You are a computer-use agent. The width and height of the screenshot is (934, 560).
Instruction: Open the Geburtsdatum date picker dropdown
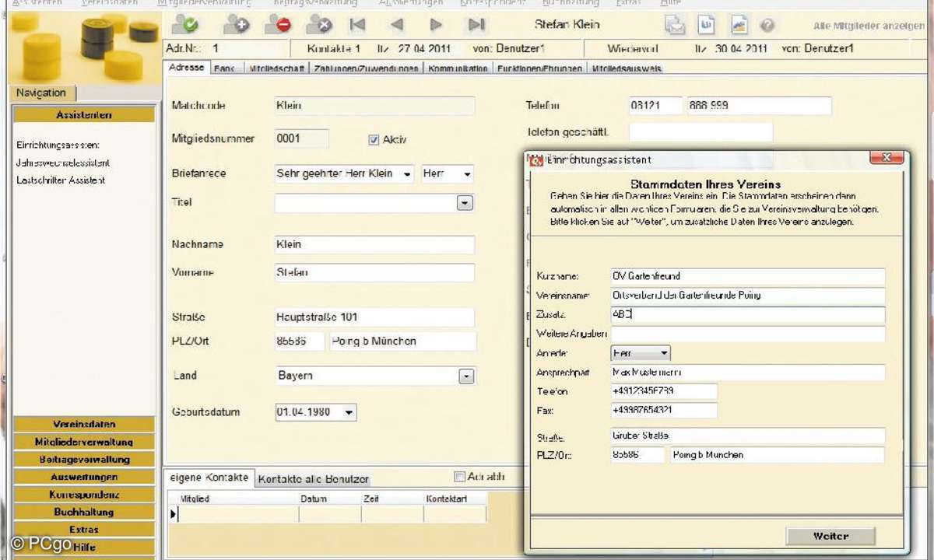(349, 412)
